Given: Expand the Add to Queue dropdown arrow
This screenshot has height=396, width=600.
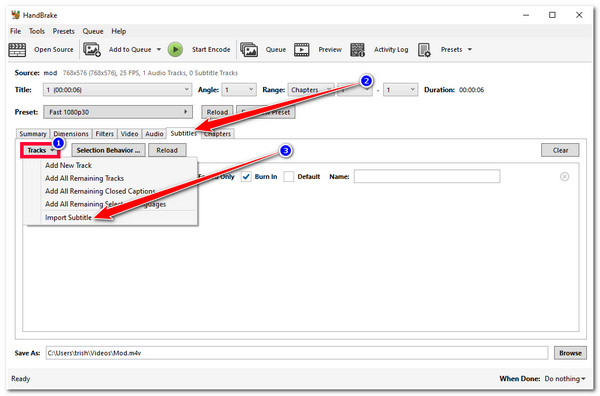Looking at the screenshot, I should (x=159, y=50).
